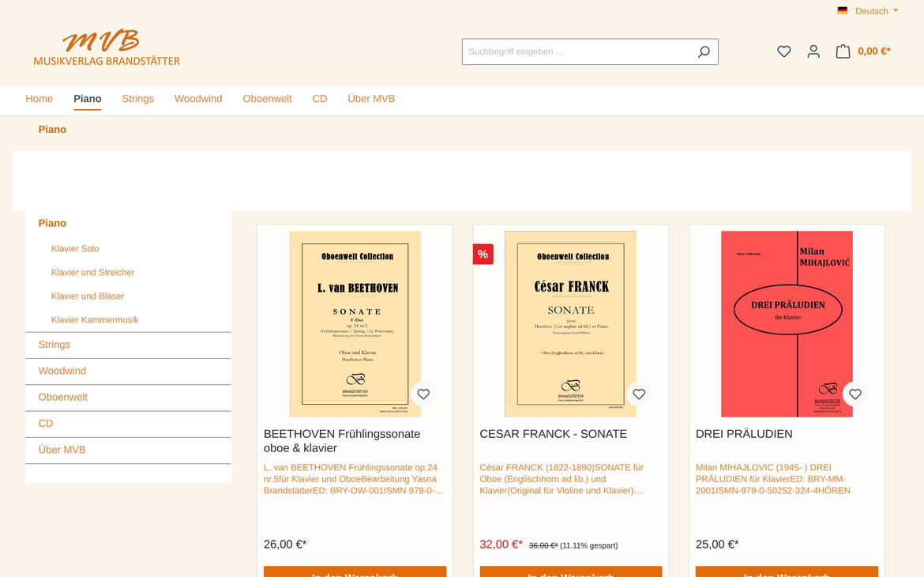
Task: Open the red Drei Präludien cover image
Action: pos(787,324)
